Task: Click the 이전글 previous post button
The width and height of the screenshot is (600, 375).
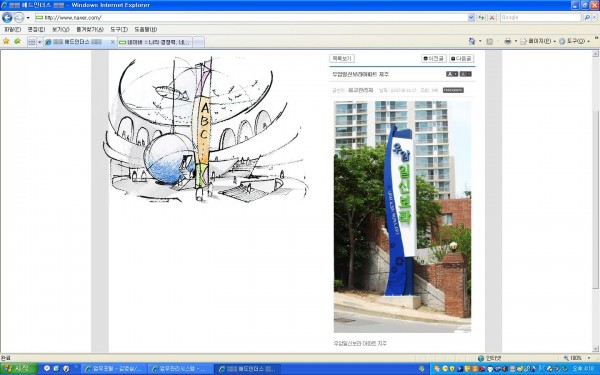Action: tap(434, 59)
